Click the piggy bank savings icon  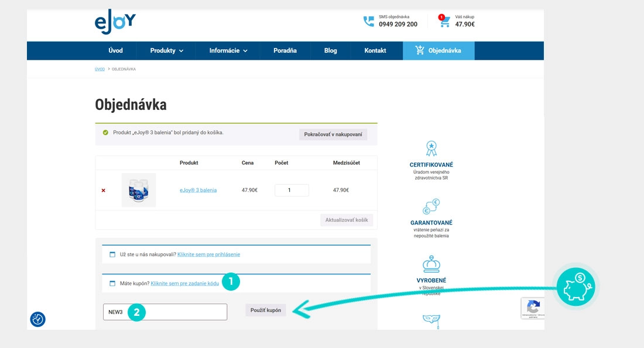click(576, 287)
